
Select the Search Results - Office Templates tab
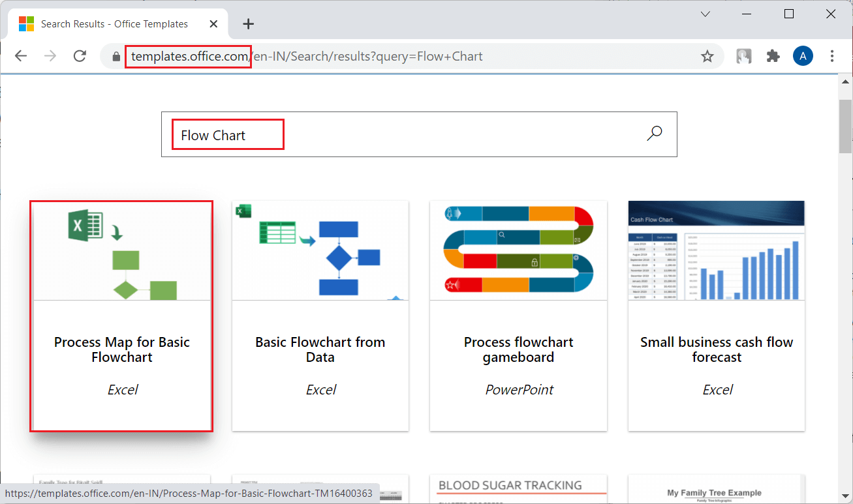pos(119,24)
